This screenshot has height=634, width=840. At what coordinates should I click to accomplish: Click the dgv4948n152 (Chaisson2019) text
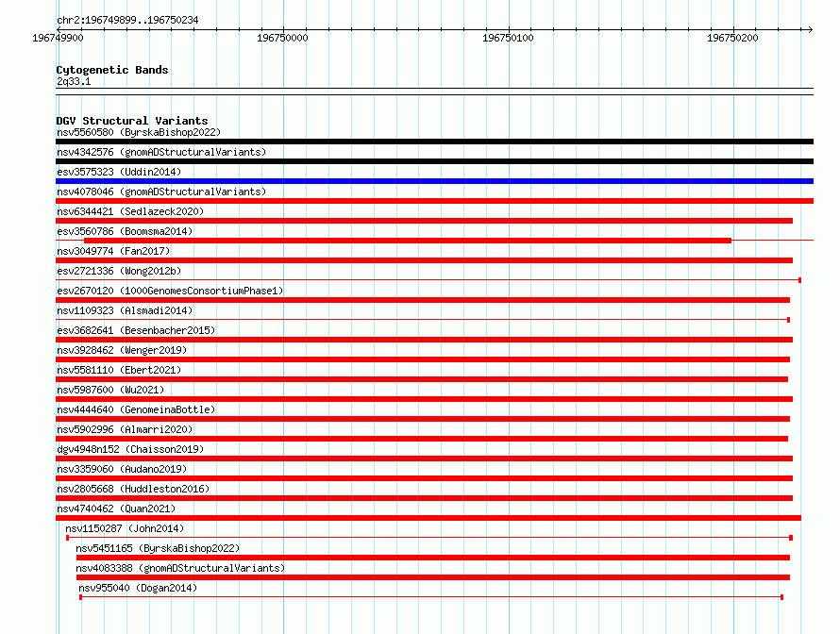pos(130,449)
